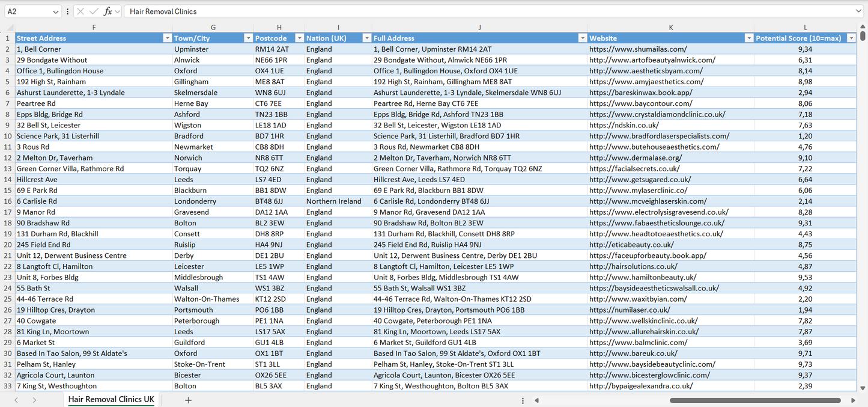Click the Insert Function fx icon
The image size is (868, 407).
point(108,11)
